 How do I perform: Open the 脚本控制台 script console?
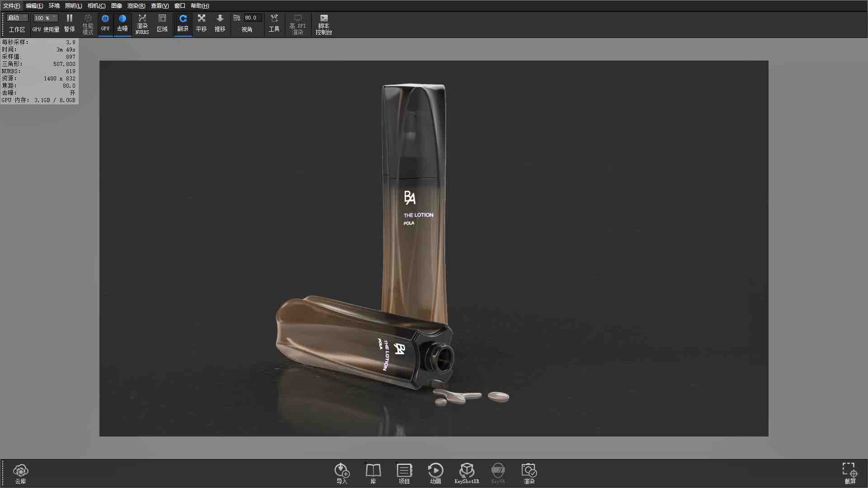tap(324, 23)
